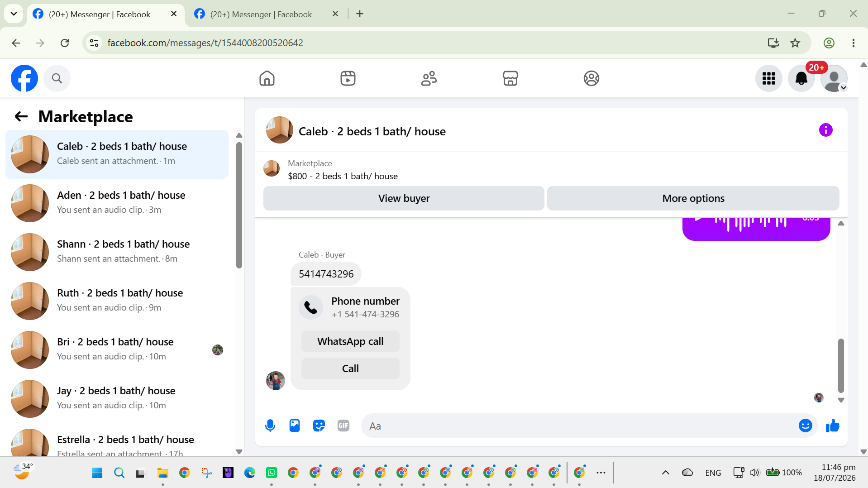Open WhatsApp from taskbar
868x488 pixels.
pos(272,473)
